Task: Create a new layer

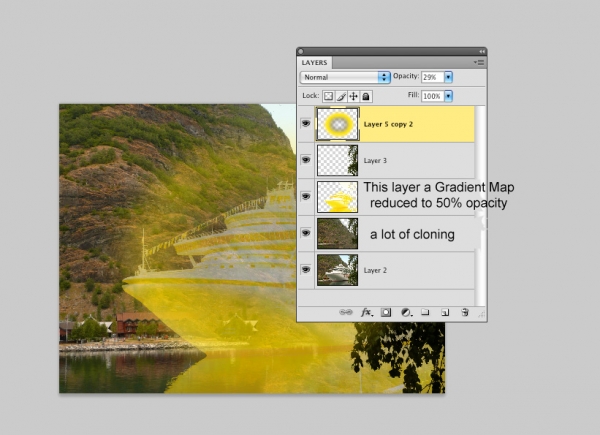Action: point(445,313)
